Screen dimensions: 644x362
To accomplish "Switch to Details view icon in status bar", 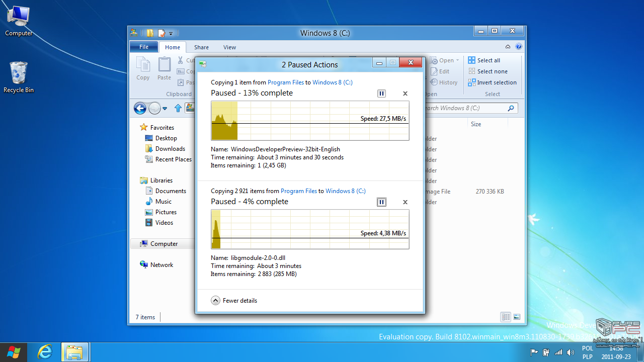I will coord(506,317).
